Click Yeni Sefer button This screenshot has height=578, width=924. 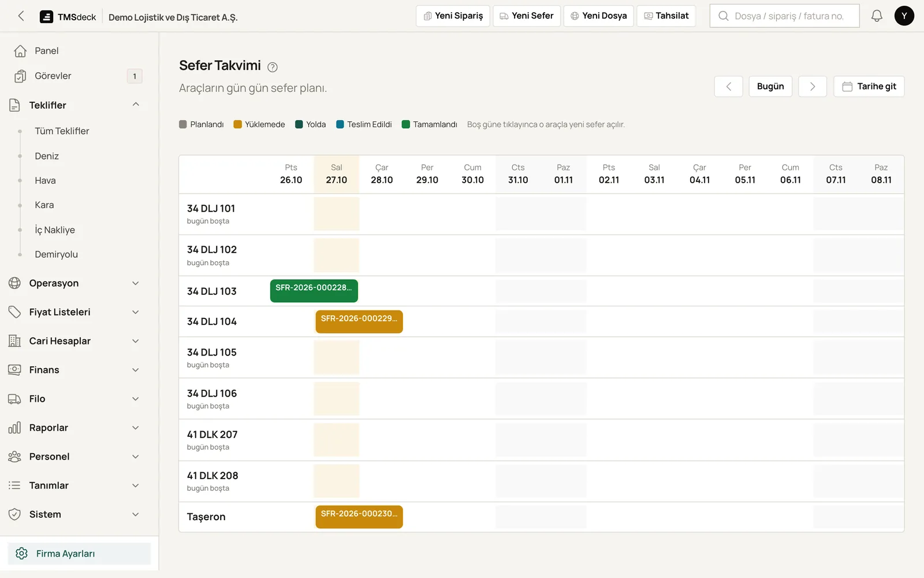click(x=527, y=16)
